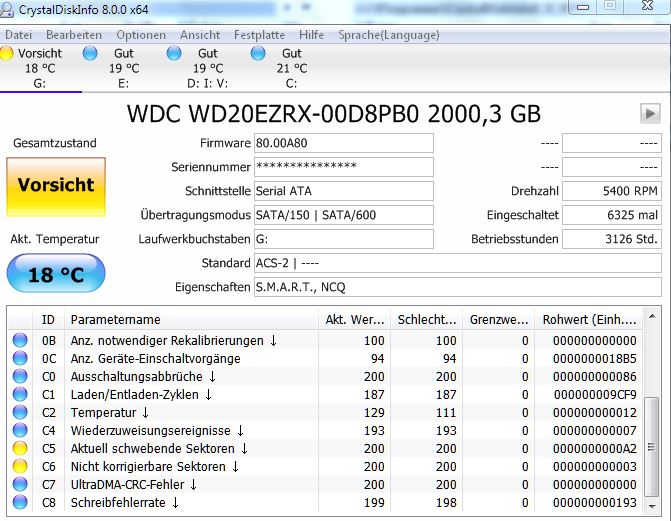Screen dimensions: 671x521
Task: Click the CrystalDiskInfo title bar app icon
Action: pos(6,9)
